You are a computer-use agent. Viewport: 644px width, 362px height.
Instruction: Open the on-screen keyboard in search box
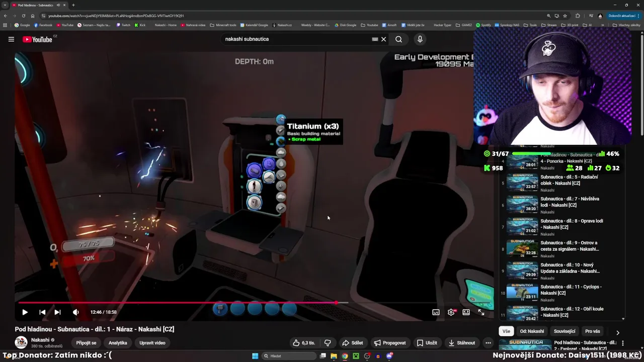(375, 39)
